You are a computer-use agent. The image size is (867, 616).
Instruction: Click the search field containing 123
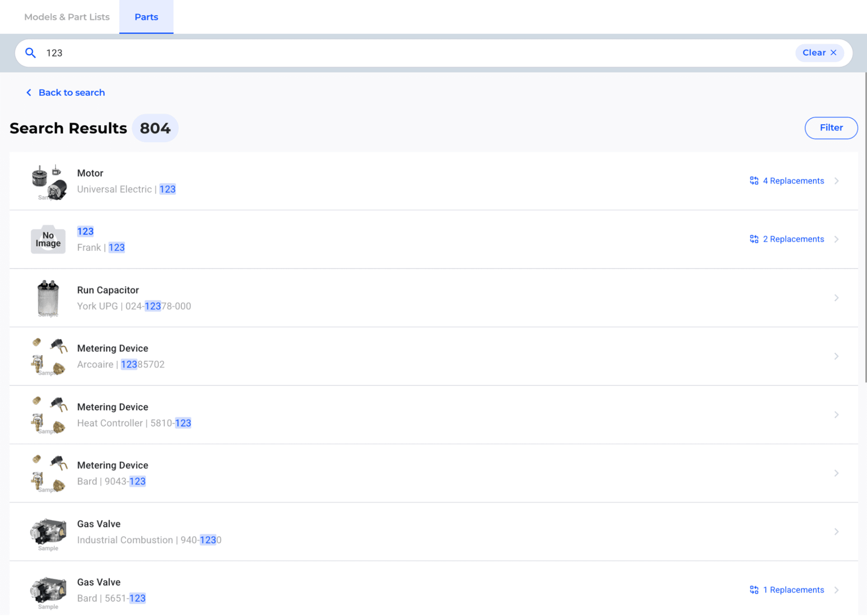click(406, 53)
